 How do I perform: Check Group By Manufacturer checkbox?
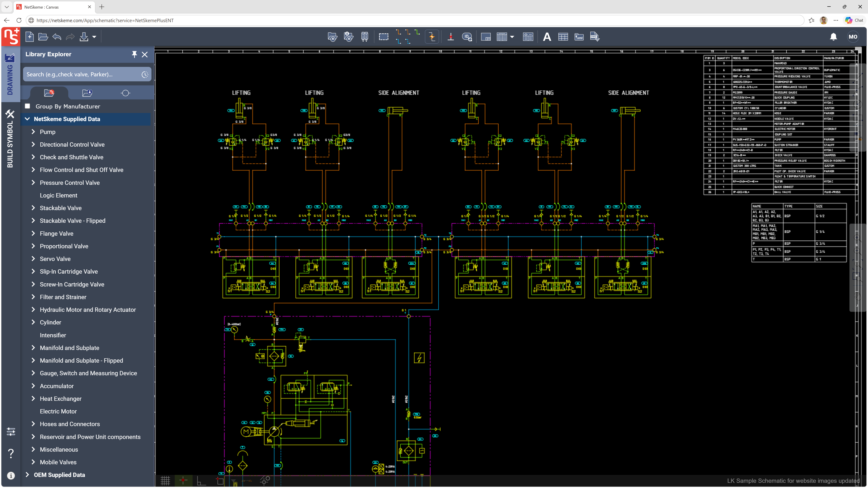click(28, 106)
